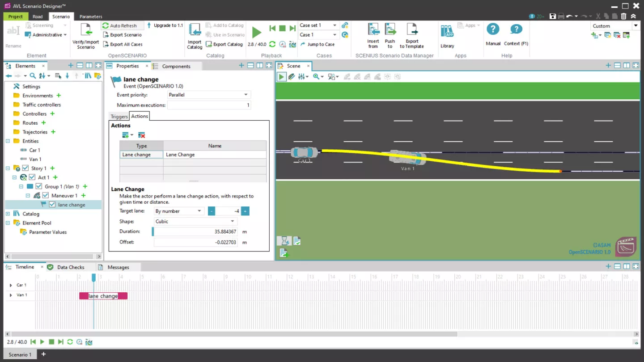Open the Messages tab
Screen dimensions: 644x362
point(118,267)
